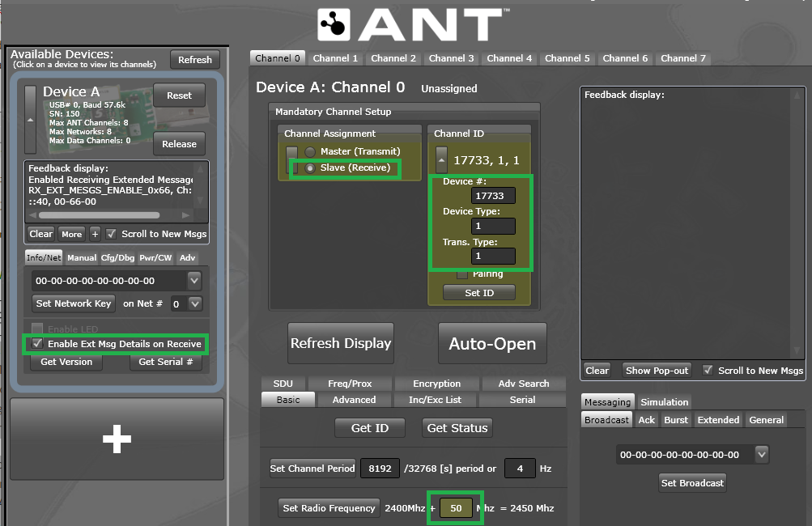Screen dimensions: 812x526
Task: Toggle the Enable LED checkbox
Action: coord(37,329)
